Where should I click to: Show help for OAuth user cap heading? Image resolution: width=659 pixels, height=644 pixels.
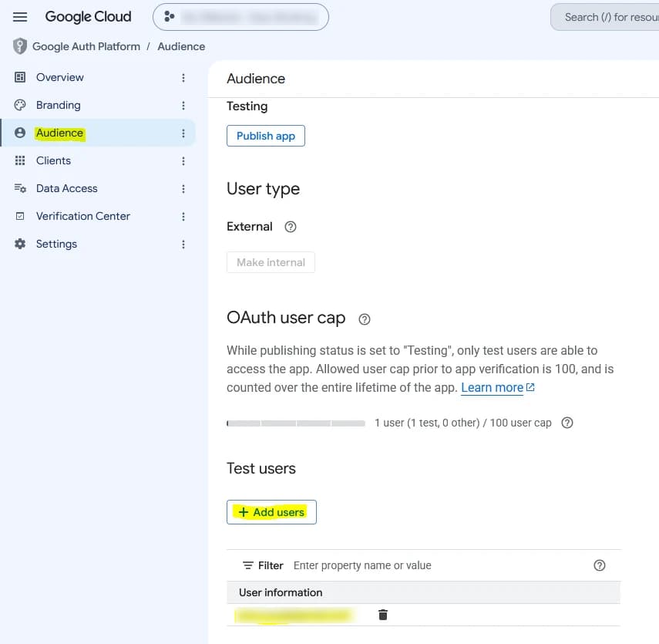click(x=365, y=319)
